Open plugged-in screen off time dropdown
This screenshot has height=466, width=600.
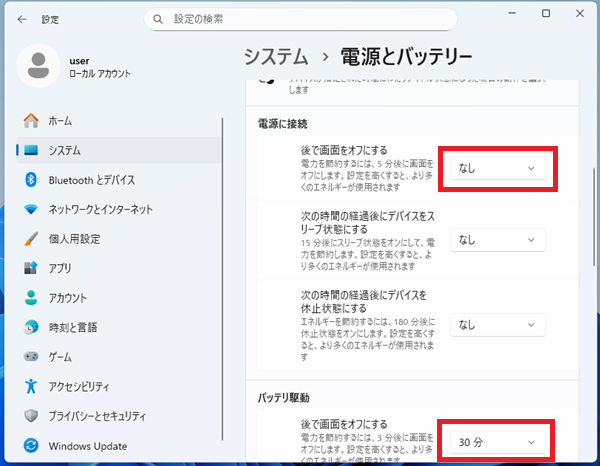[x=497, y=168]
